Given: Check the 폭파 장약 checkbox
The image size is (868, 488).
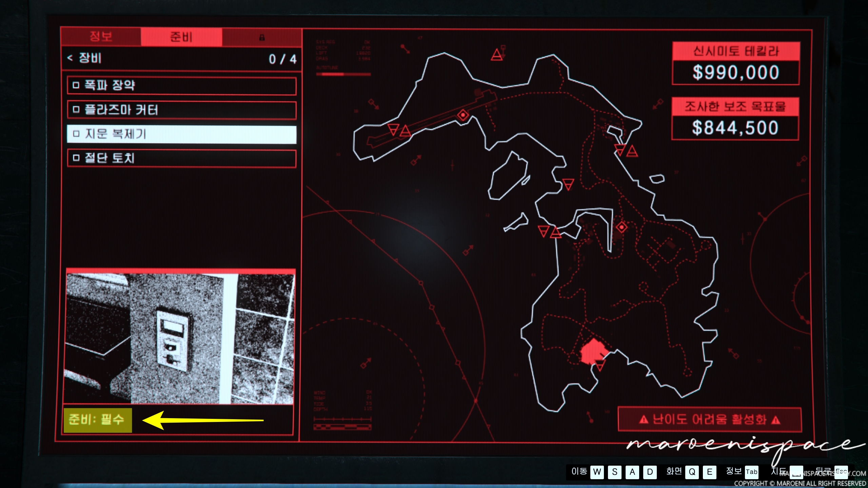Looking at the screenshot, I should [x=76, y=85].
